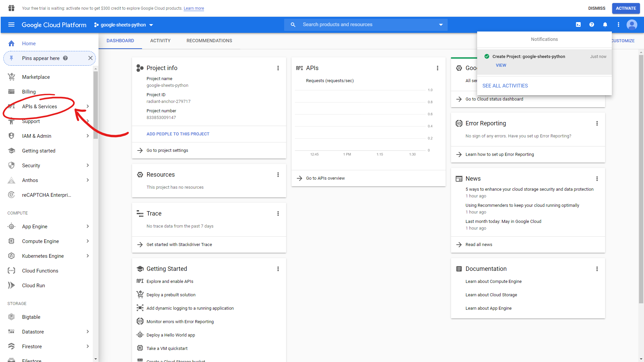644x362 pixels.
Task: Click the help question mark icon
Action: click(x=591, y=24)
